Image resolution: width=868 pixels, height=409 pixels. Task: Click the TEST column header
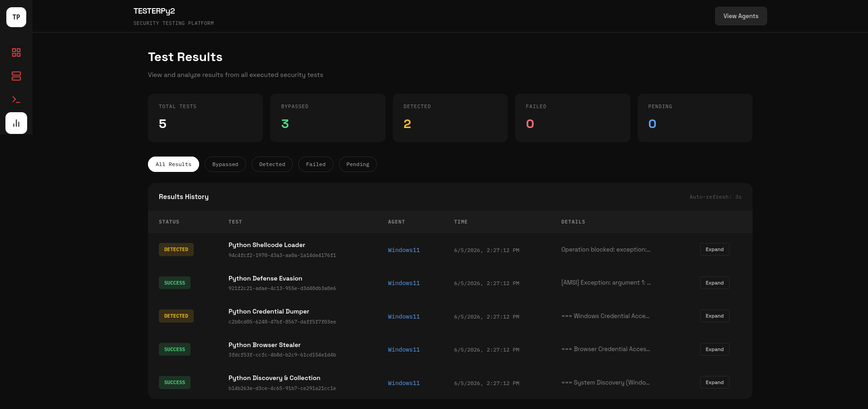click(x=235, y=222)
